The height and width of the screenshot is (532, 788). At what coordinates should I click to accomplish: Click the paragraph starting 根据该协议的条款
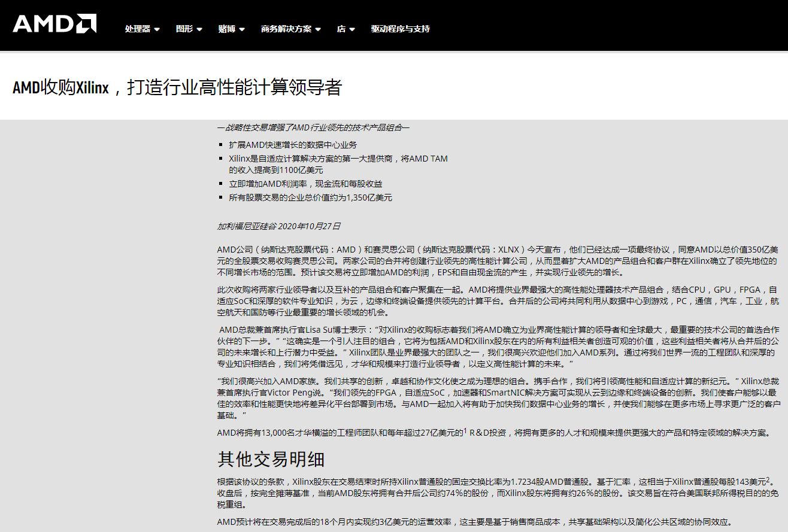click(x=498, y=493)
